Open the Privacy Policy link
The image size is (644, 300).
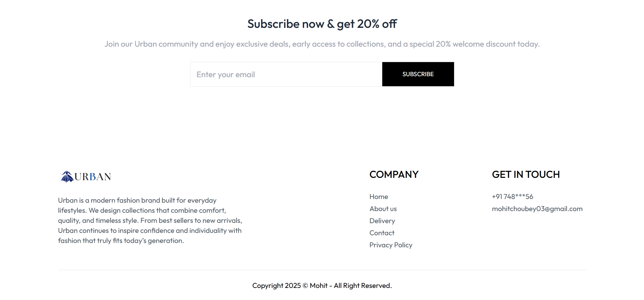pos(391,245)
